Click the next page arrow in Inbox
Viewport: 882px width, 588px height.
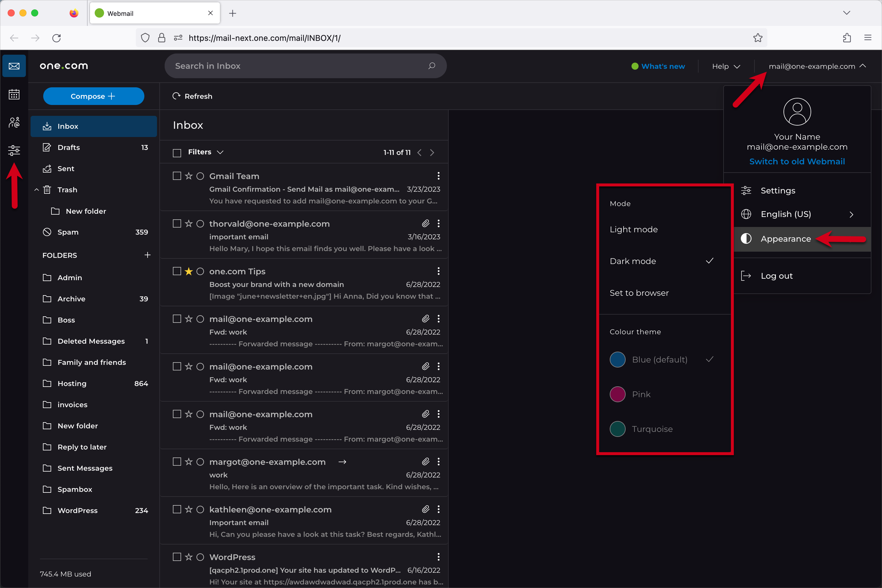(432, 152)
